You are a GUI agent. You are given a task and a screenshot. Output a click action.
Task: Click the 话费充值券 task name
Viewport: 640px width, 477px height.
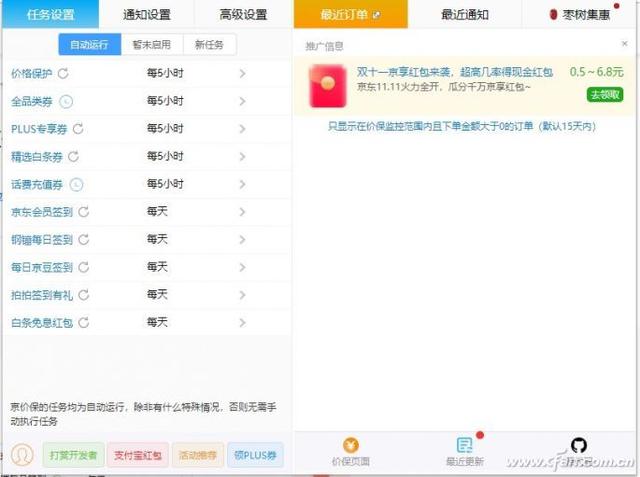click(x=37, y=184)
